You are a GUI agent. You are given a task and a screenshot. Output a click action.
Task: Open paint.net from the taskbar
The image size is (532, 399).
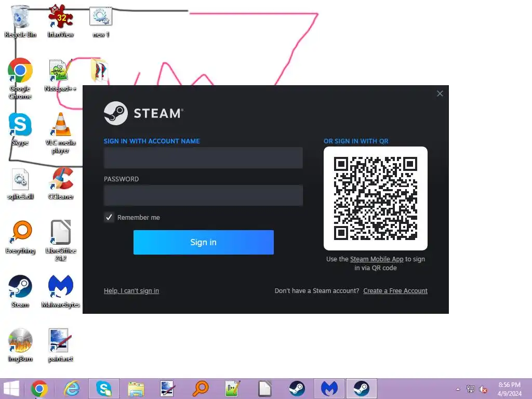tap(168, 389)
